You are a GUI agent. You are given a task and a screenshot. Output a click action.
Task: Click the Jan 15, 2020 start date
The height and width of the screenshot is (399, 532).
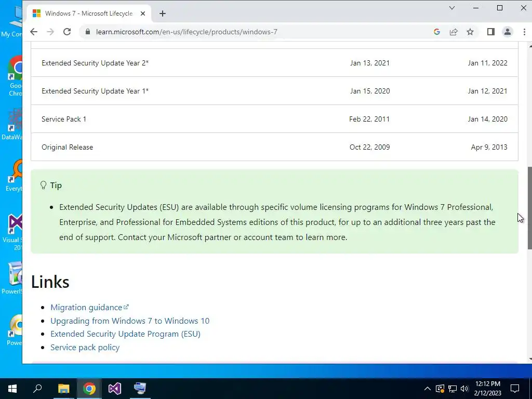click(370, 91)
